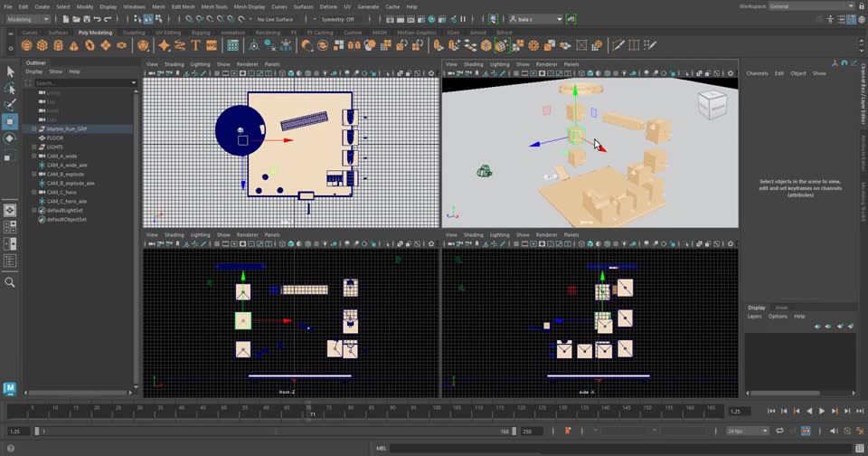The image size is (868, 456).
Task: Create a polygon torus from shelf
Action: (90, 45)
